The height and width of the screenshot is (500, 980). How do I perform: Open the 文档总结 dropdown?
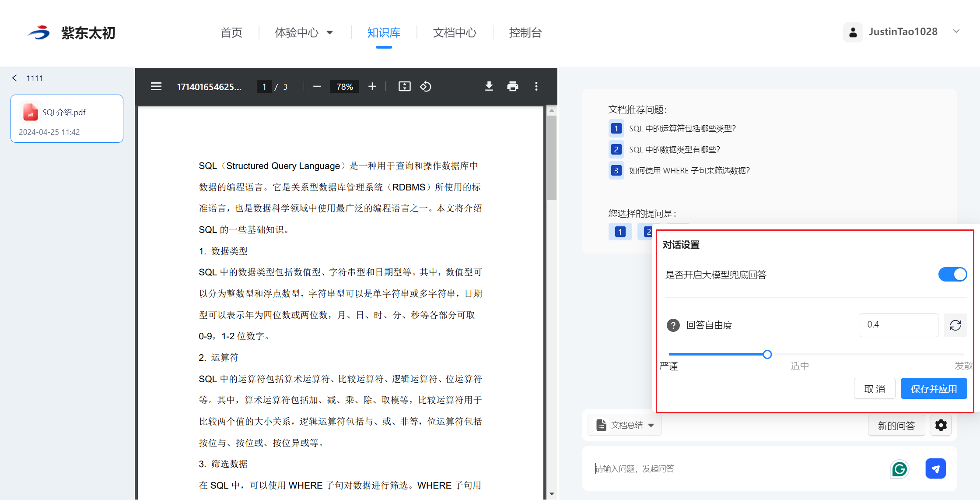tap(625, 425)
